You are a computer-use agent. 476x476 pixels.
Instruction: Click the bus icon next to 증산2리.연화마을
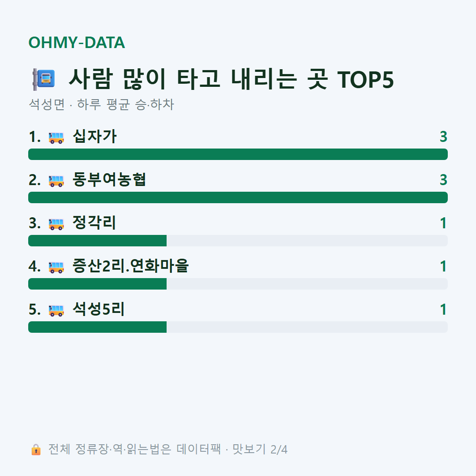click(x=56, y=267)
